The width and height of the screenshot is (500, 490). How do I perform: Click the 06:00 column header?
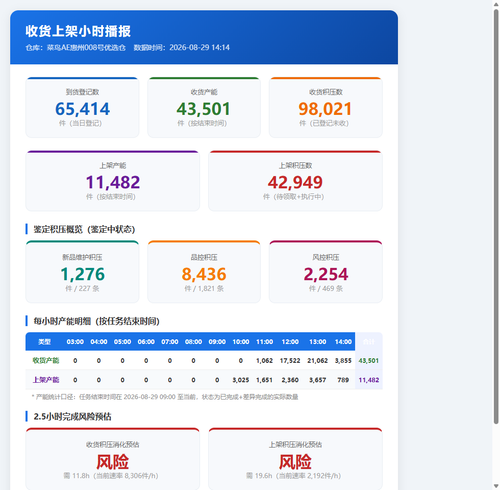click(x=146, y=342)
